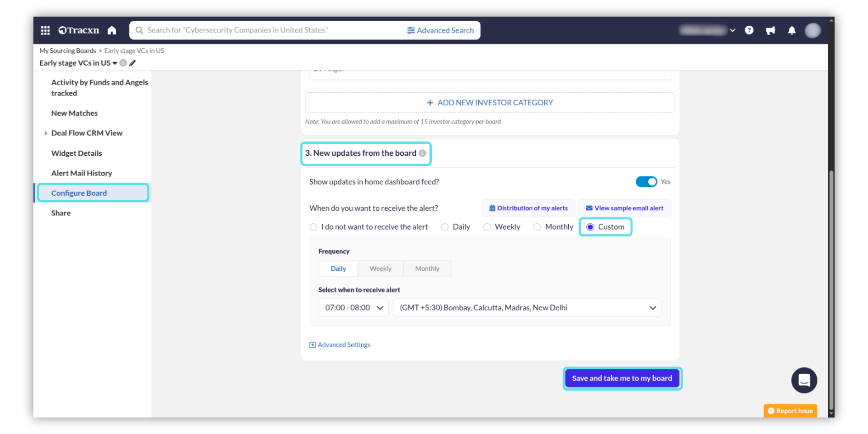Open the apps grid menu icon

coord(45,30)
